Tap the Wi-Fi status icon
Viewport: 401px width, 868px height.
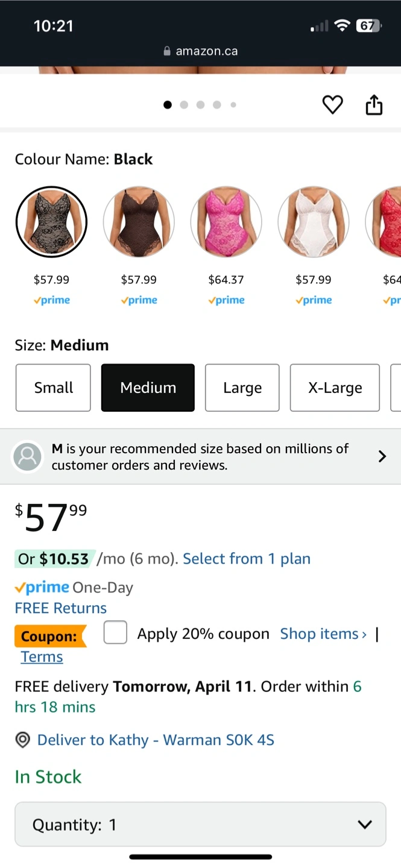pos(343,25)
